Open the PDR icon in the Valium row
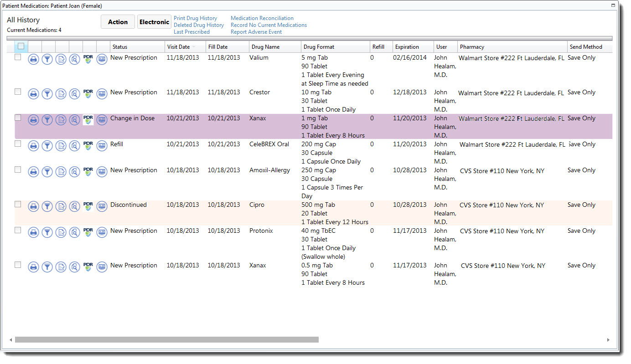The height and width of the screenshot is (364, 631). pyautogui.click(x=88, y=59)
